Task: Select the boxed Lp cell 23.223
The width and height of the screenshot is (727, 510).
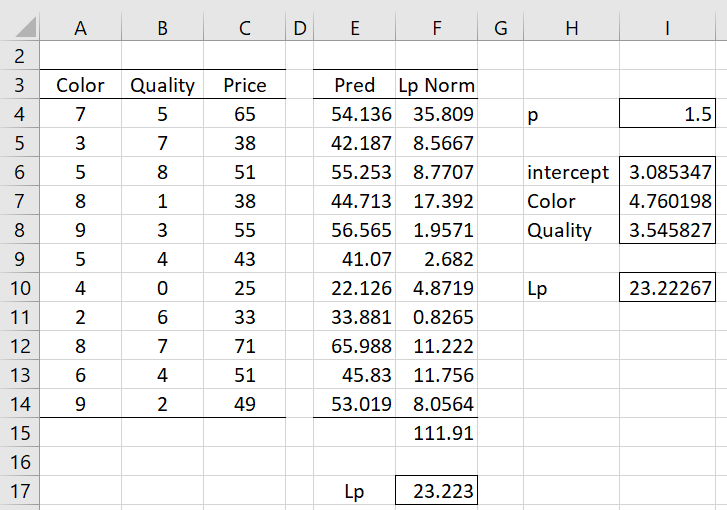Action: [436, 491]
